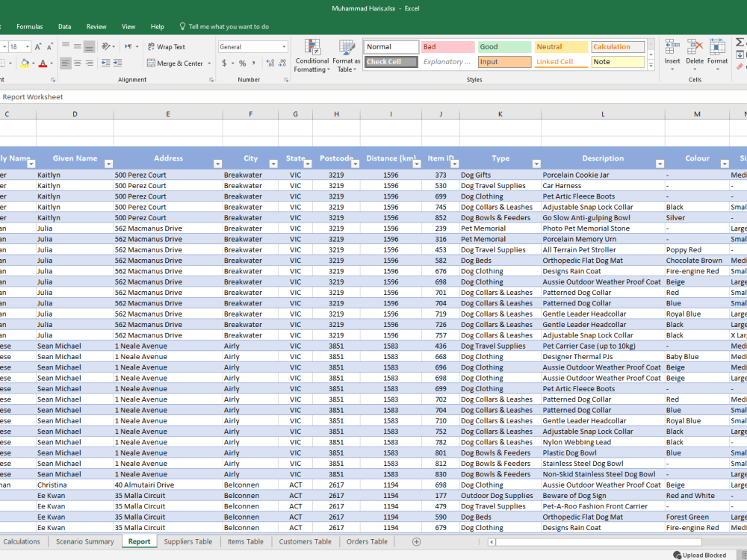Apply the Good cell style
Viewport: 747px width, 560px height.
tap(504, 46)
